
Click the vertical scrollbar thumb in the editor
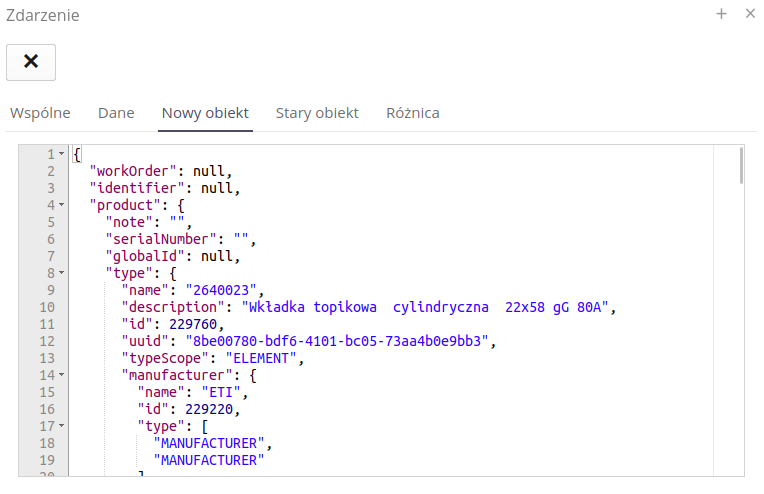point(741,166)
